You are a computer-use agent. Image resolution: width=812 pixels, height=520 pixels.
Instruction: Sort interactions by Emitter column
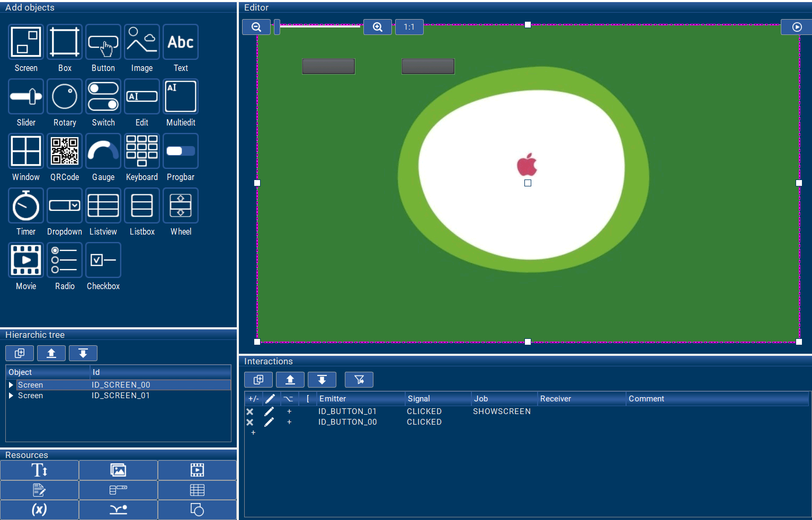361,399
